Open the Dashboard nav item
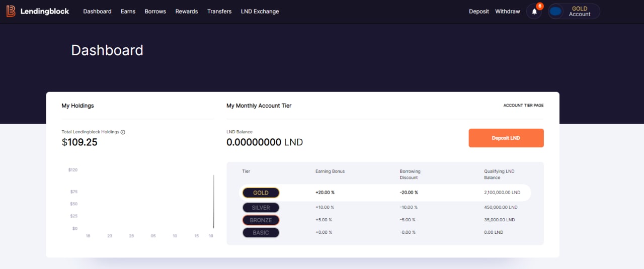 [97, 11]
